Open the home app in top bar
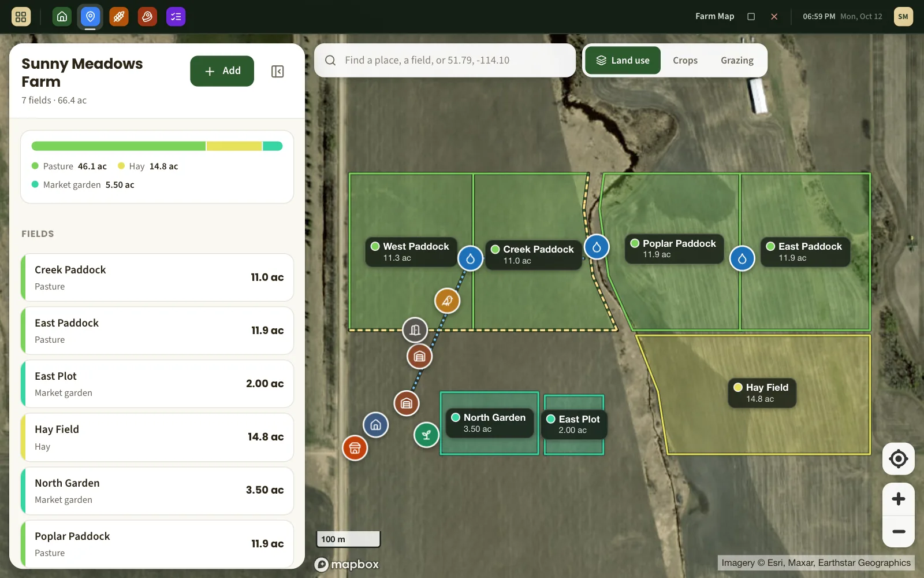 click(x=62, y=17)
